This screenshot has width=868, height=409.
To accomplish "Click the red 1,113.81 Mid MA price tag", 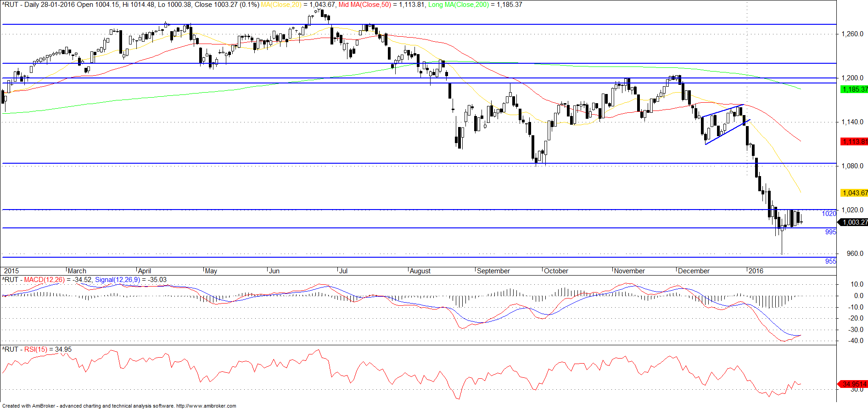I will [854, 142].
